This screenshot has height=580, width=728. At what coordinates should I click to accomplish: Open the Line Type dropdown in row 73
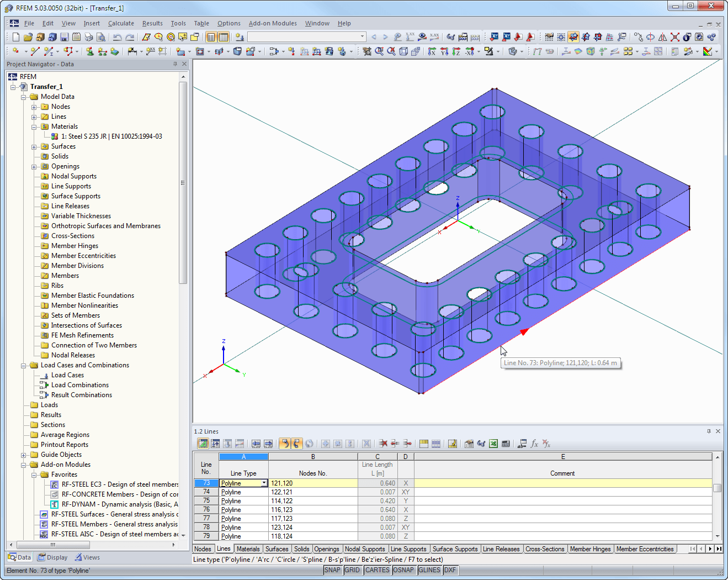coord(264,483)
